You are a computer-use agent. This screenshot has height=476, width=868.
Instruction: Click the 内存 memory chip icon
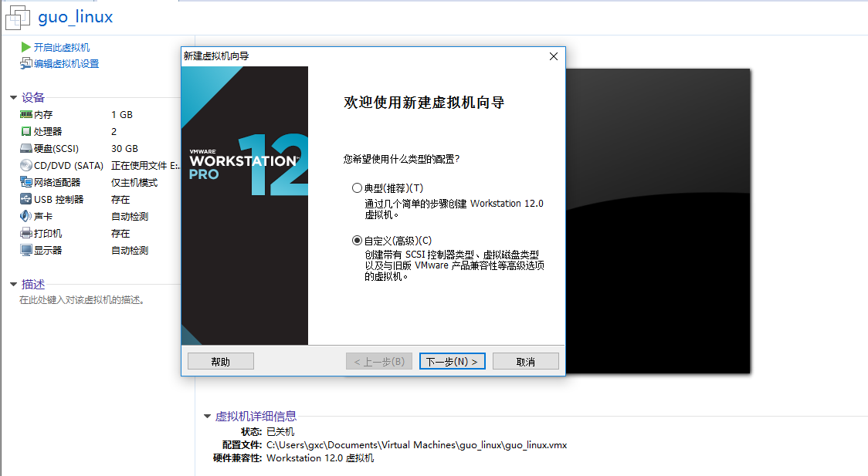tap(26, 114)
